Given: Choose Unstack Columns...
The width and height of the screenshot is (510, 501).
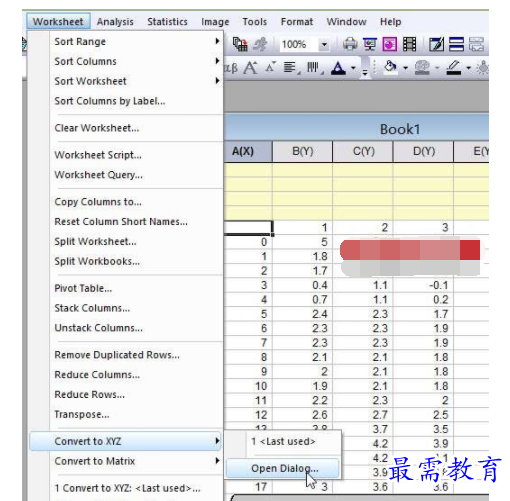Looking at the screenshot, I should point(98,328).
